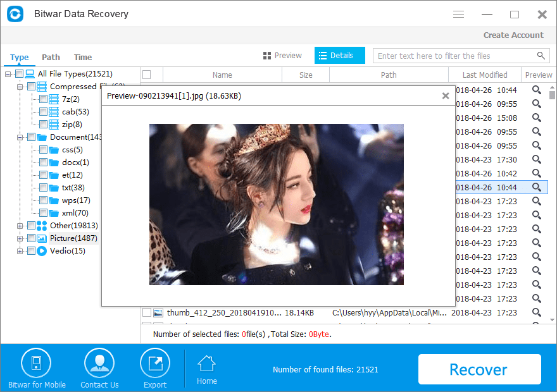Tick the cab(53) checkbox
Image resolution: width=557 pixels, height=392 pixels.
(43, 112)
